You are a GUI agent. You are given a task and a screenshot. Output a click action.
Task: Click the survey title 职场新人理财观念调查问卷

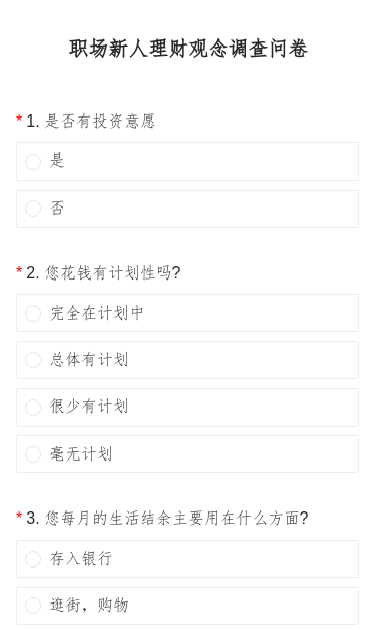pos(188,48)
